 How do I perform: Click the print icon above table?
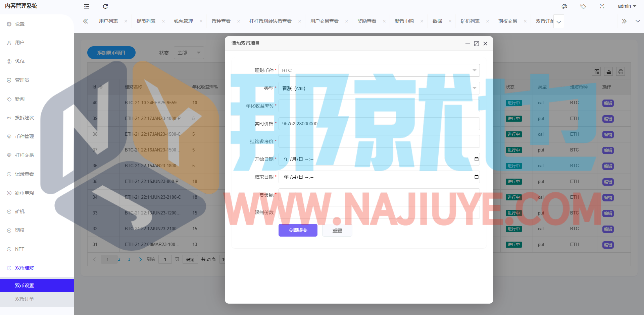pyautogui.click(x=621, y=71)
